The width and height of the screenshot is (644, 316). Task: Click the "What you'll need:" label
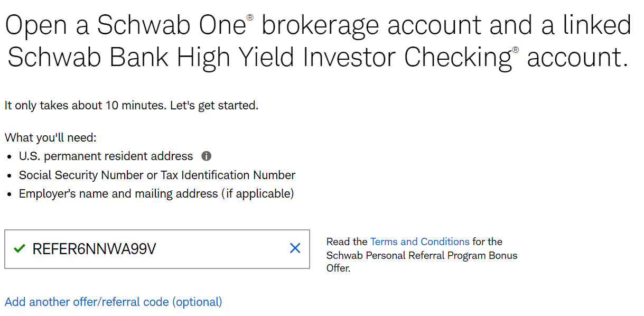coord(51,138)
